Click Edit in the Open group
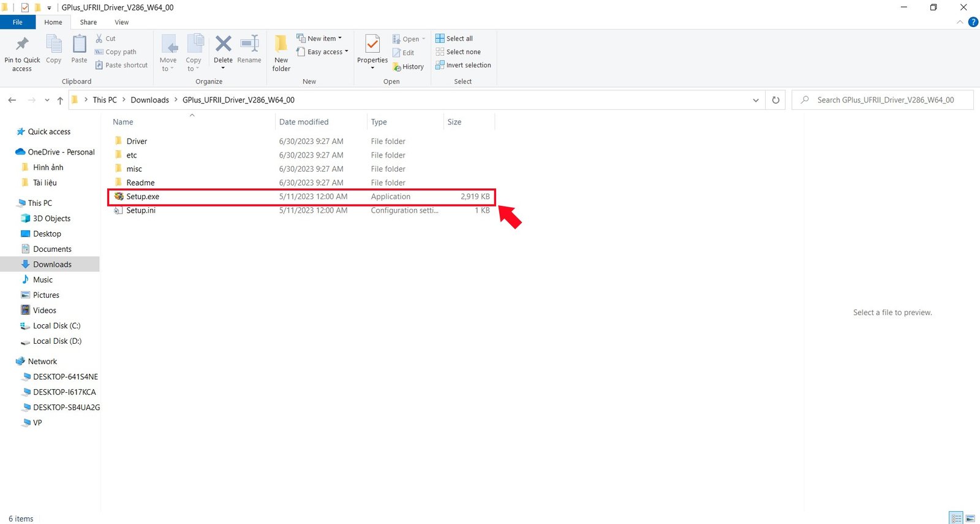This screenshot has height=524, width=980. pyautogui.click(x=404, y=53)
